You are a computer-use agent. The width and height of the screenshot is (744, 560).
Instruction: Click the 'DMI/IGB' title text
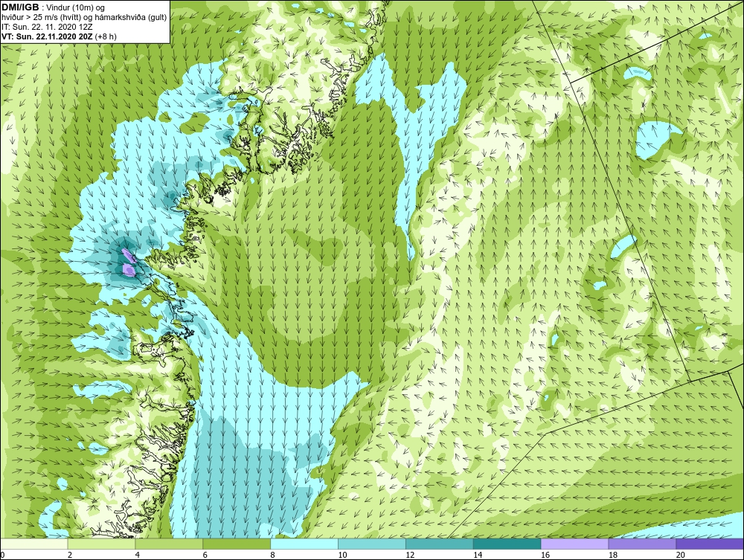tap(20, 7)
